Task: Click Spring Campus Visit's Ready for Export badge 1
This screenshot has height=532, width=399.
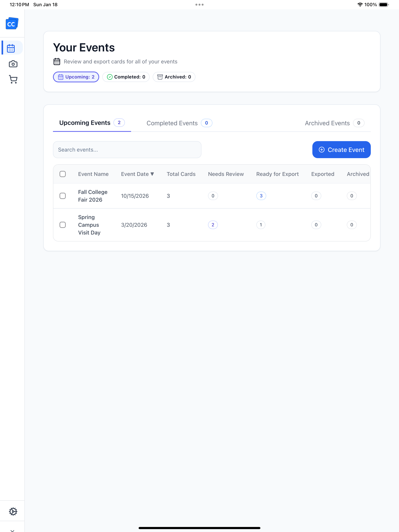Action: 261,225
